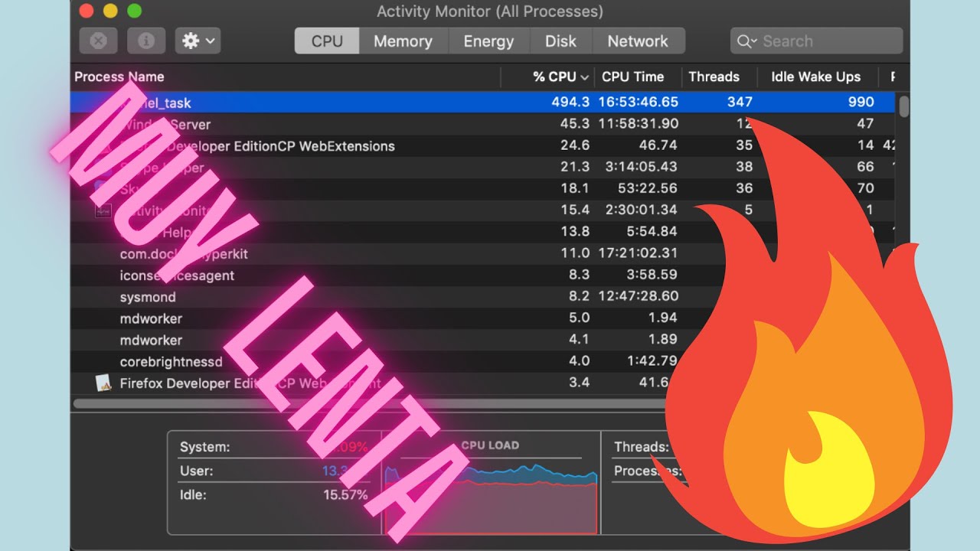Image resolution: width=980 pixels, height=551 pixels.
Task: Click the search magnifier dropdown icon
Action: point(747,41)
